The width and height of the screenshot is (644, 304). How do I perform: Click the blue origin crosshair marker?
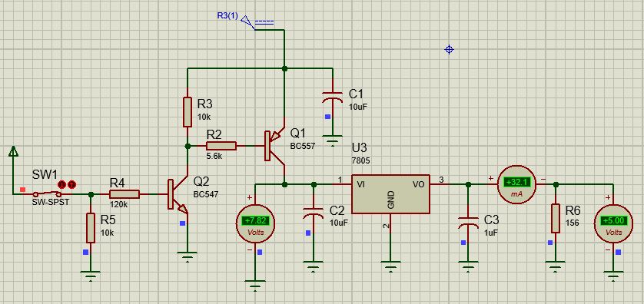click(x=449, y=50)
